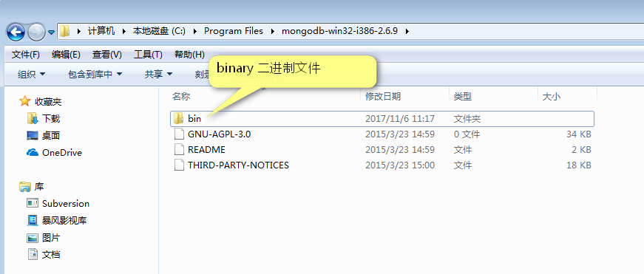Select the bin folder name
Viewport: 644px width, 274px height.
[194, 119]
